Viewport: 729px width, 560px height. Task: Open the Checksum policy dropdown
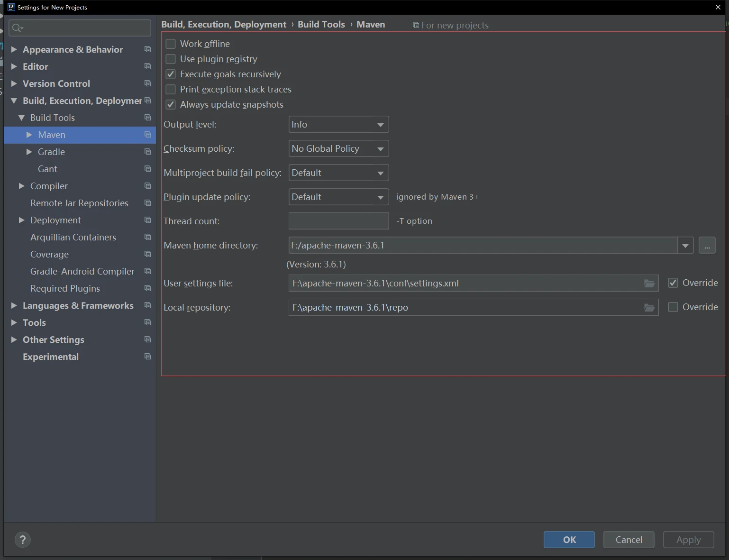coord(338,149)
